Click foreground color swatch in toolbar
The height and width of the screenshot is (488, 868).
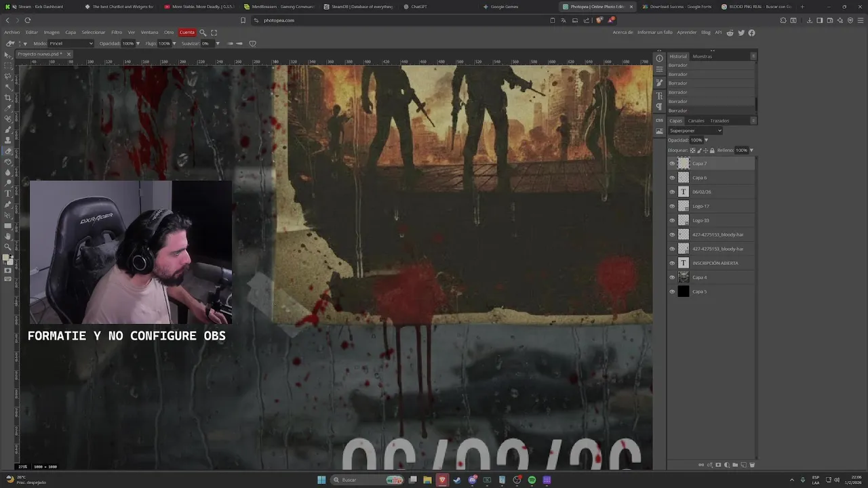coord(6,258)
